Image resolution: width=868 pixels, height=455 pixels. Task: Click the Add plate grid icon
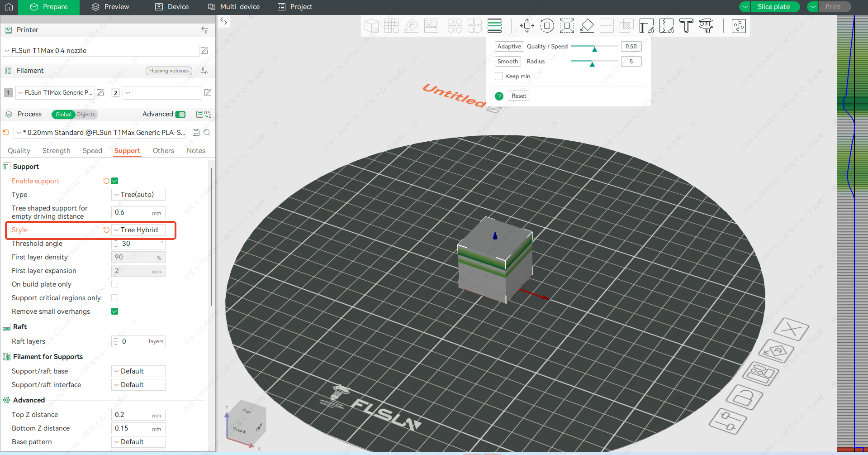click(x=391, y=26)
